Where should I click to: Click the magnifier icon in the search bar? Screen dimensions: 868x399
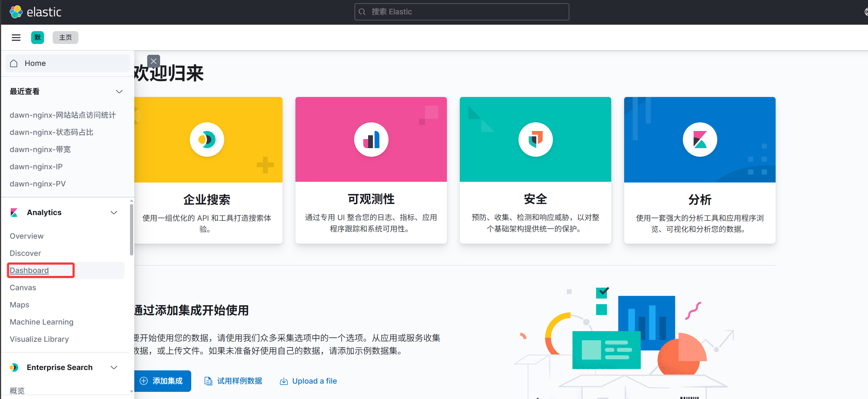(x=362, y=12)
